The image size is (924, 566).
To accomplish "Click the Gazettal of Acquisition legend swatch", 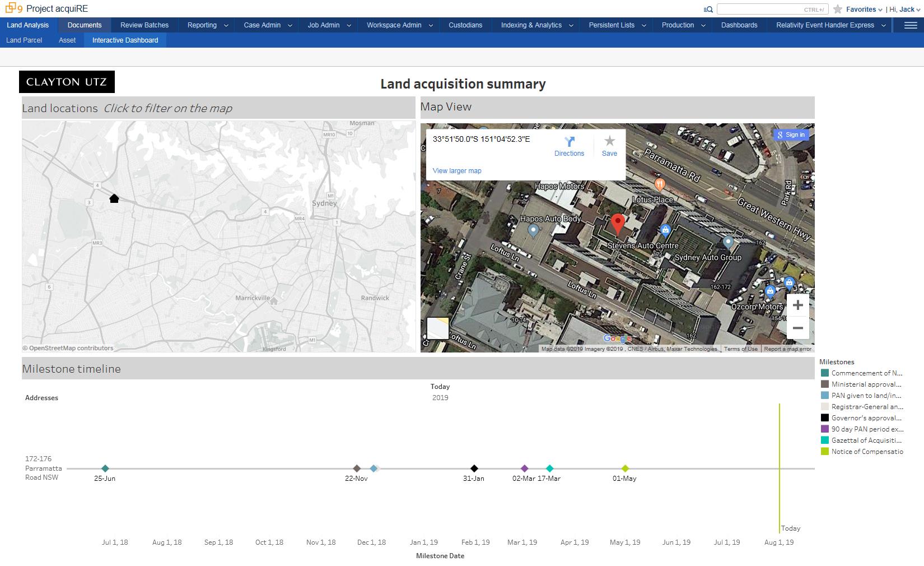I will tap(825, 440).
